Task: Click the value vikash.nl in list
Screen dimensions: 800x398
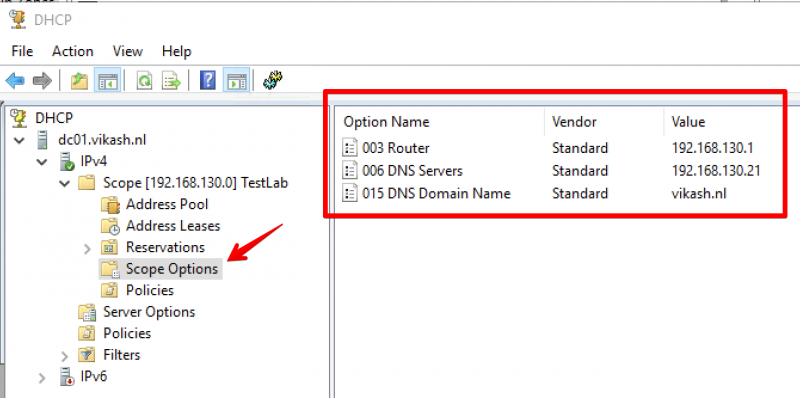Action: click(698, 193)
